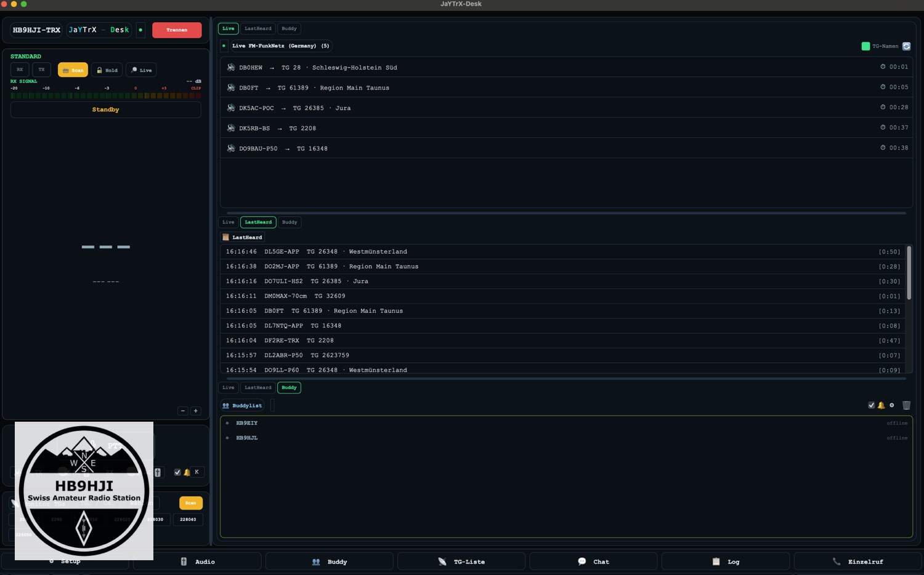Select talkgroup button 228040
This screenshot has width=924, height=575.
tap(188, 519)
